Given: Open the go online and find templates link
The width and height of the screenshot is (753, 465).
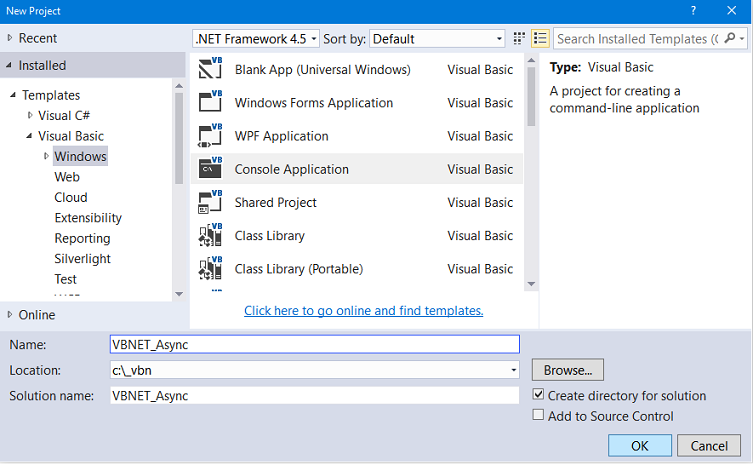Looking at the screenshot, I should (364, 310).
